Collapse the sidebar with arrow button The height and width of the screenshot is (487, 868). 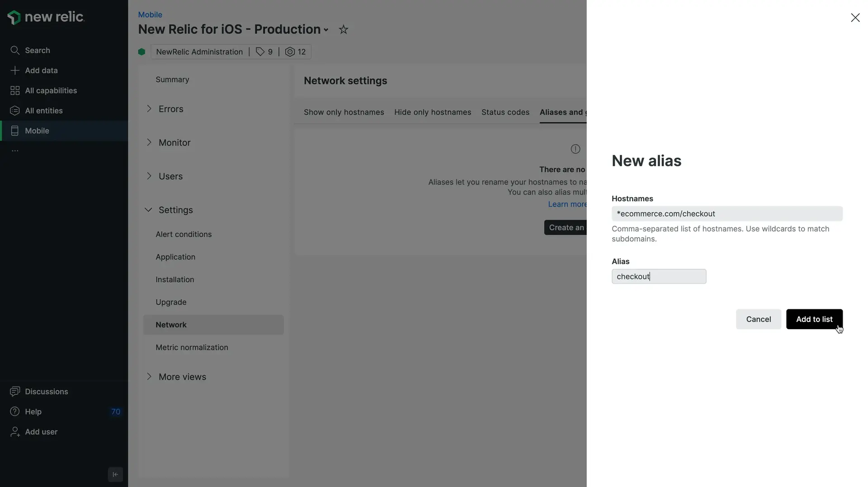115,474
